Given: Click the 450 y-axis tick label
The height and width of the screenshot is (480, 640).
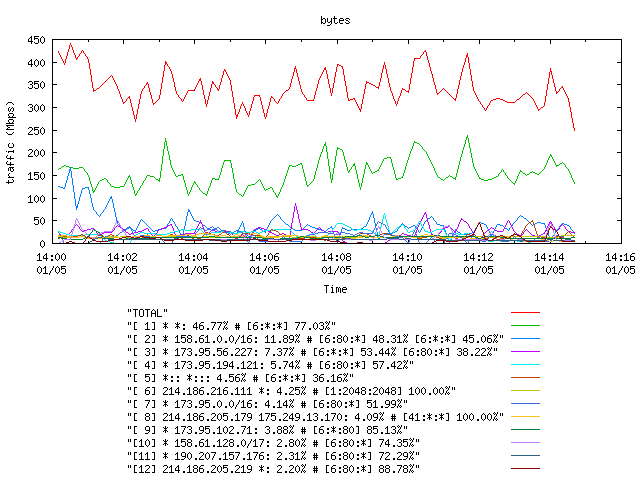Looking at the screenshot, I should (x=36, y=40).
